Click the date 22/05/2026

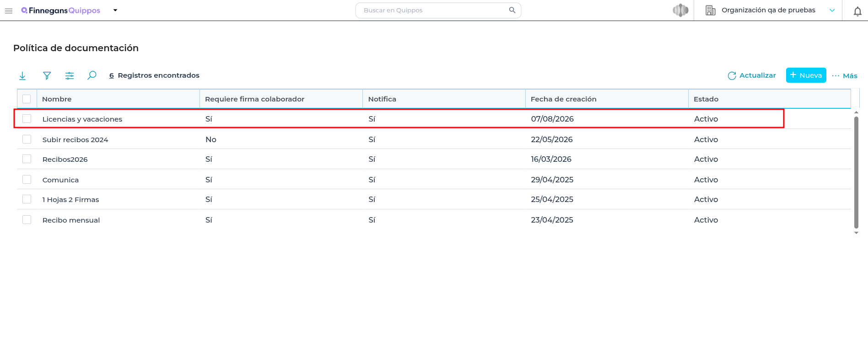(x=552, y=139)
